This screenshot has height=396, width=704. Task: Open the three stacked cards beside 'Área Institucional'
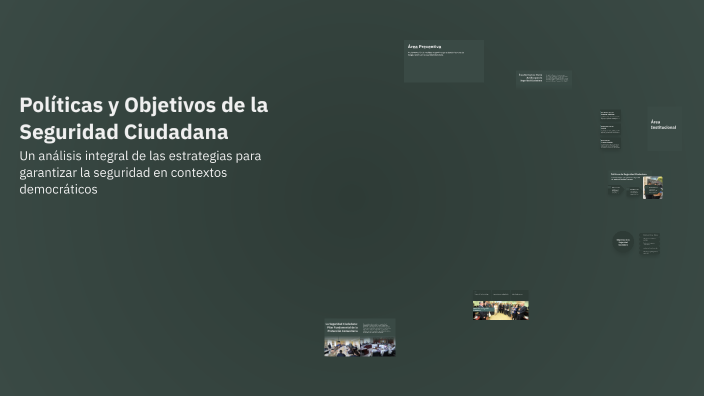(x=610, y=129)
